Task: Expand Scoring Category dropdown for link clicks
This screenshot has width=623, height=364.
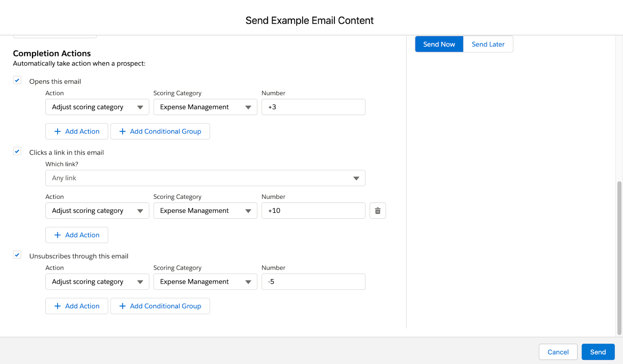Action: tap(205, 211)
